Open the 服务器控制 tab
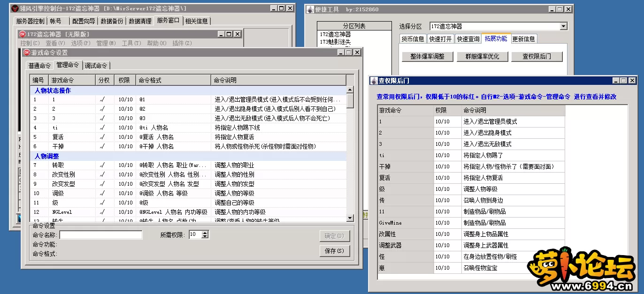Viewport: 644px width, 294px height. [30, 21]
